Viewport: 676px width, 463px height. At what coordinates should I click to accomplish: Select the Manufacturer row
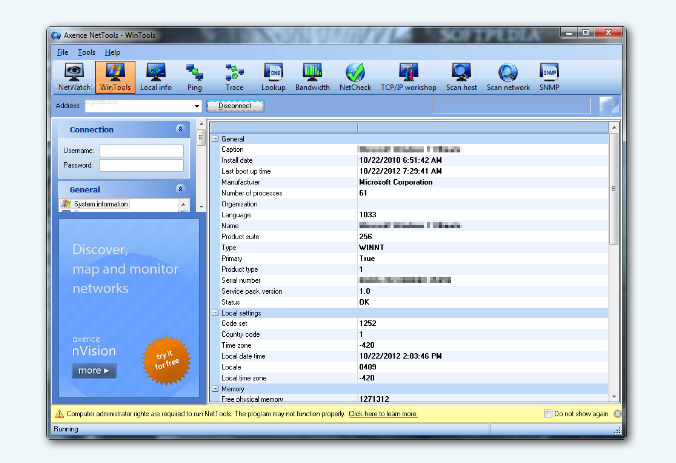pos(414,182)
